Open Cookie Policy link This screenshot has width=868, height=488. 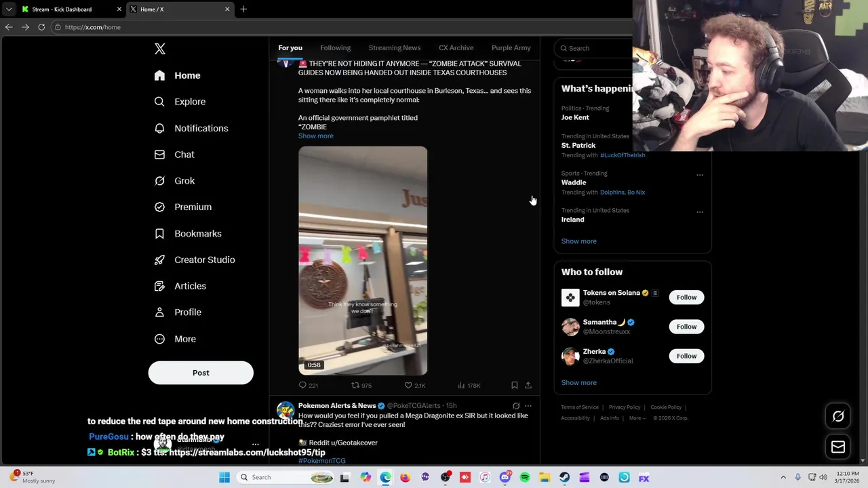666,407
